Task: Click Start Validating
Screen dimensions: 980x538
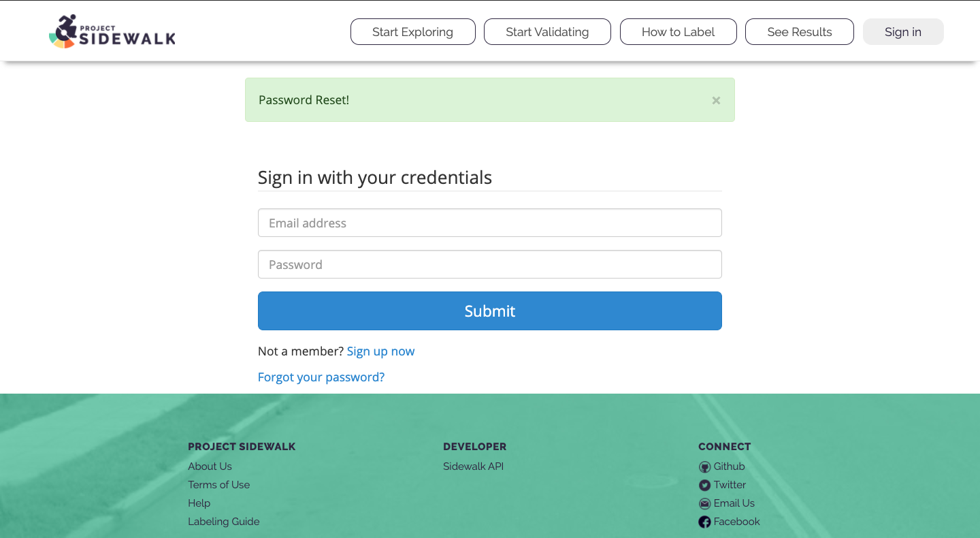Action: 547,31
